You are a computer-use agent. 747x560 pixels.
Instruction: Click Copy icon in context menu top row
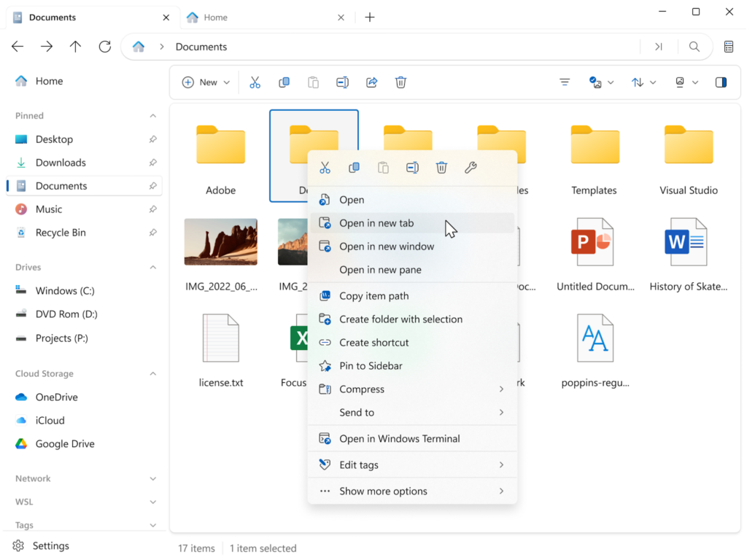(x=354, y=168)
